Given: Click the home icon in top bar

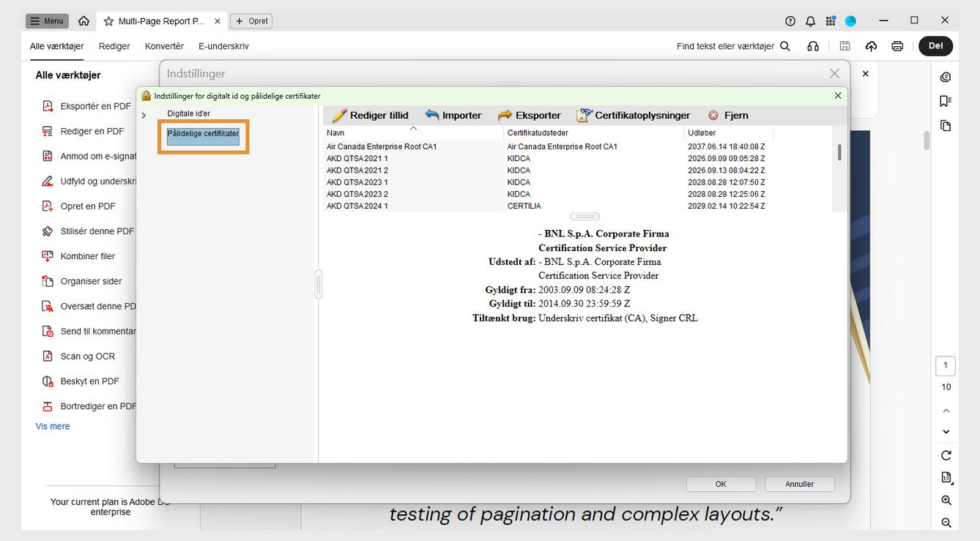Looking at the screenshot, I should 84,21.
